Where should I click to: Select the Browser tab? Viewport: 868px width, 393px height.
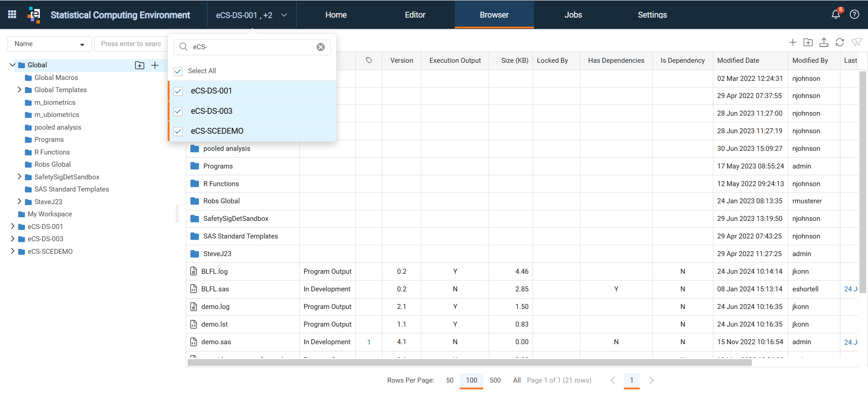(x=494, y=15)
